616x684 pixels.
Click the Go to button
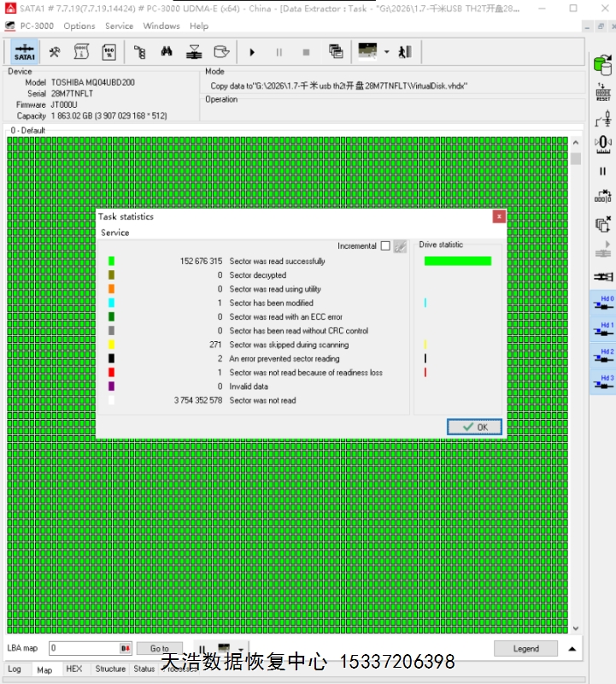pos(159,649)
